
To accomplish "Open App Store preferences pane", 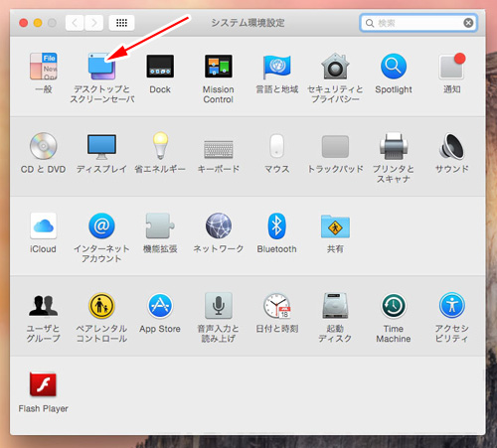I will [x=160, y=306].
